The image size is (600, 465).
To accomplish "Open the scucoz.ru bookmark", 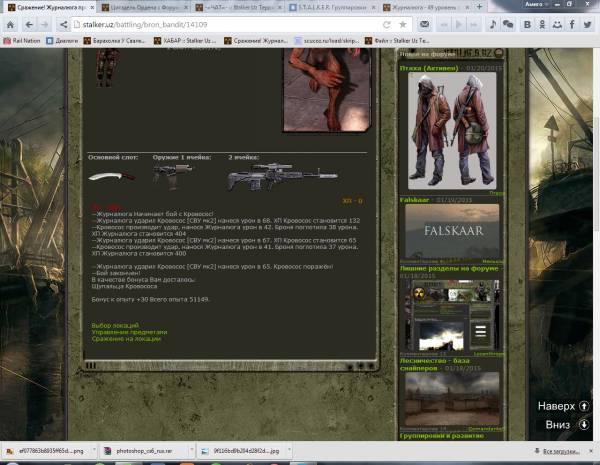I will [327, 41].
